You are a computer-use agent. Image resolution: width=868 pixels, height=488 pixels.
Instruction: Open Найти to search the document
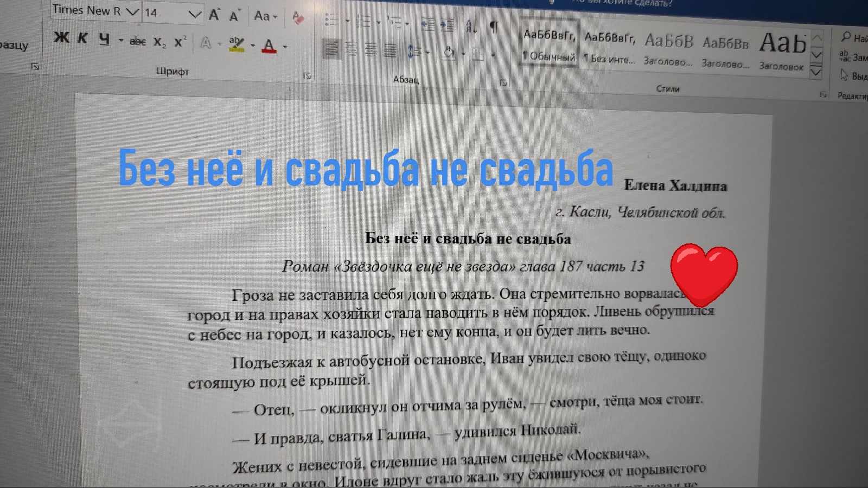tap(854, 37)
